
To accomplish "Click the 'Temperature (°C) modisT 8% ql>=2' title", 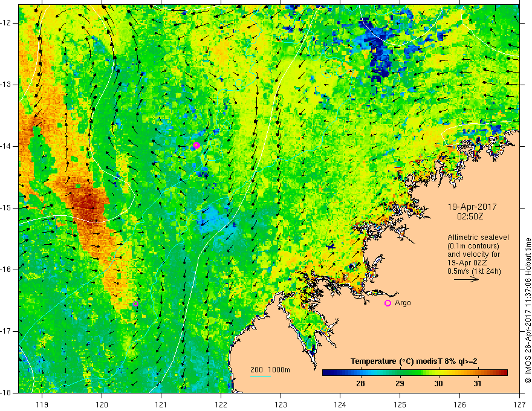I will 414,361.
